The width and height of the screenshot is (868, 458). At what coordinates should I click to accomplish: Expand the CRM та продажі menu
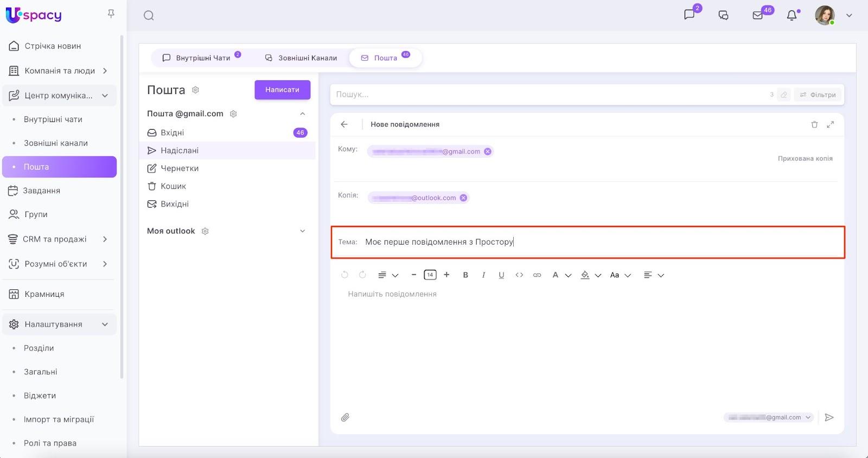coord(105,239)
